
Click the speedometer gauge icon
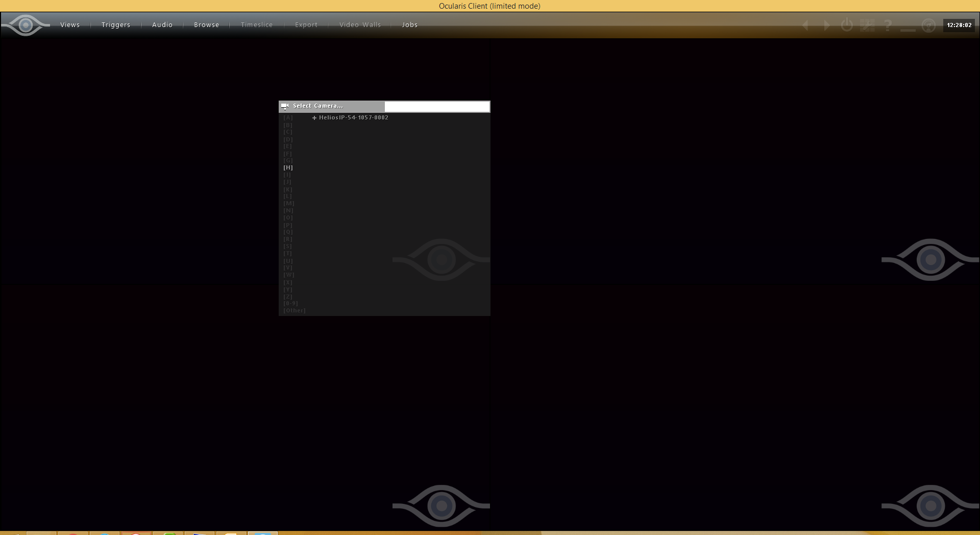pyautogui.click(x=928, y=25)
